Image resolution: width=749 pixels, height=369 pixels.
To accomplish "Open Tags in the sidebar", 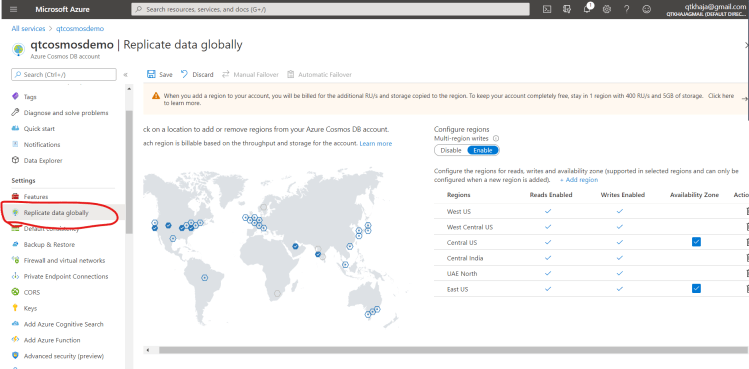I will 30,97.
